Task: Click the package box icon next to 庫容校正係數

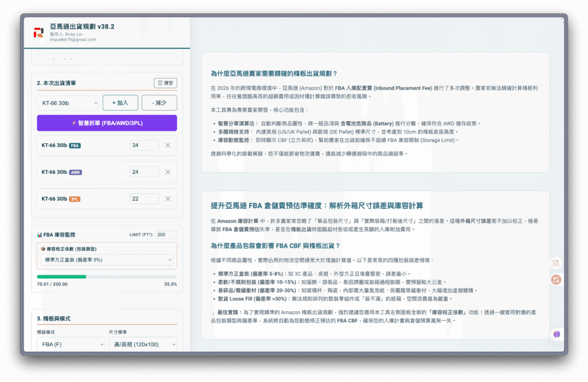Action: (x=43, y=249)
